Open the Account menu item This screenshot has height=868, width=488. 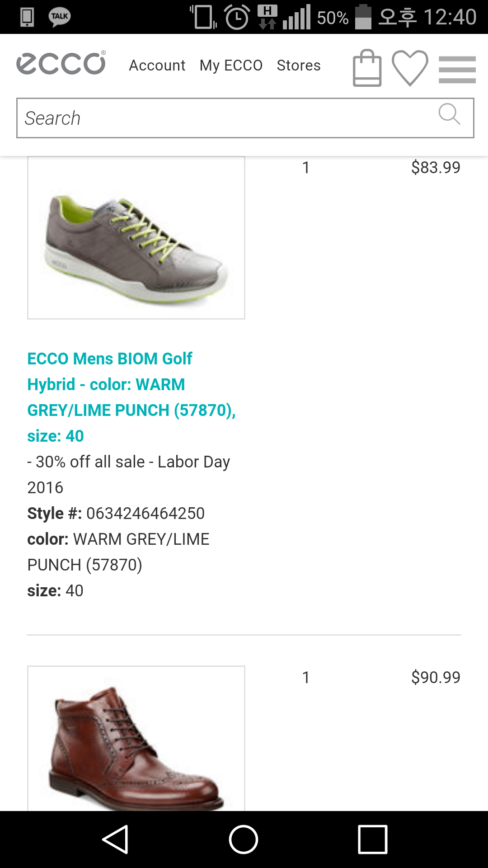coord(157,66)
